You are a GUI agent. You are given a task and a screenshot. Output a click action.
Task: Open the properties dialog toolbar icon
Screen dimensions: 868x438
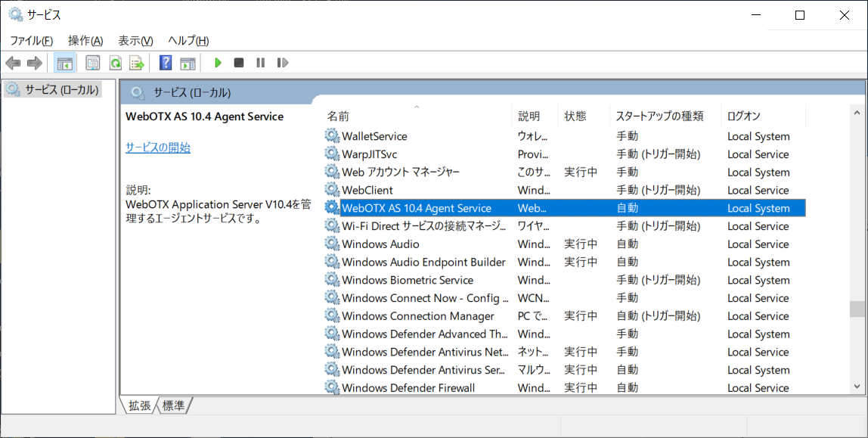tap(92, 62)
